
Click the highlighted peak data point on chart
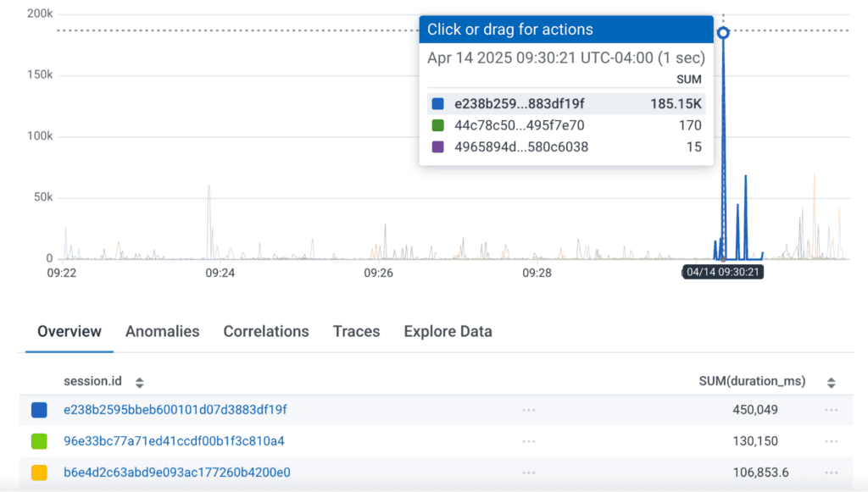[x=723, y=33]
